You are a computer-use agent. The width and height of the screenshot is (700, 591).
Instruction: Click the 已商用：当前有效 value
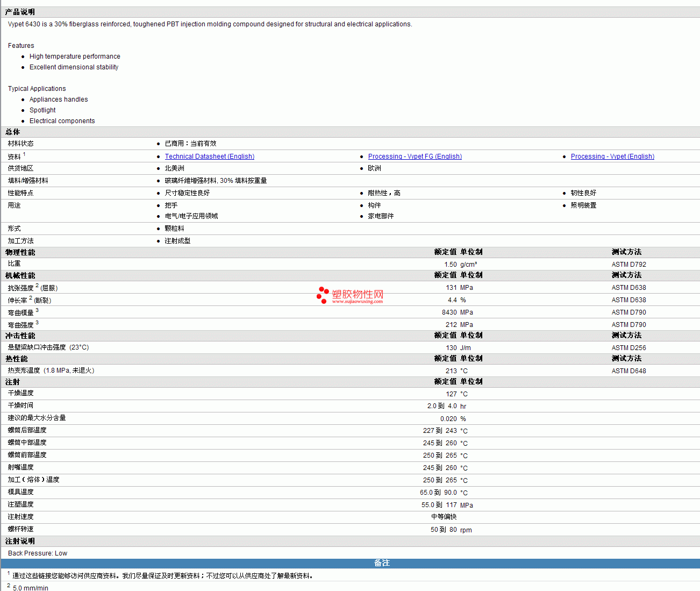coord(191,144)
